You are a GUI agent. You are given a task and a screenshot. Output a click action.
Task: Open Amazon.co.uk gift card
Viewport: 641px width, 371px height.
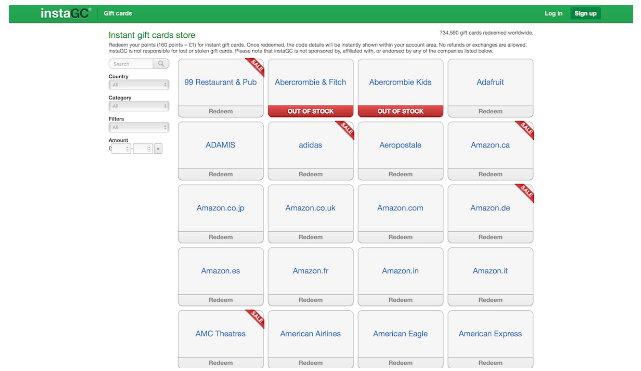[x=311, y=208]
